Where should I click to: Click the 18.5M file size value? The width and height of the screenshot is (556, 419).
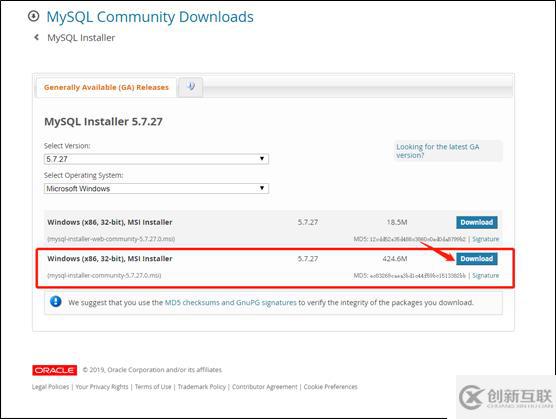(397, 222)
